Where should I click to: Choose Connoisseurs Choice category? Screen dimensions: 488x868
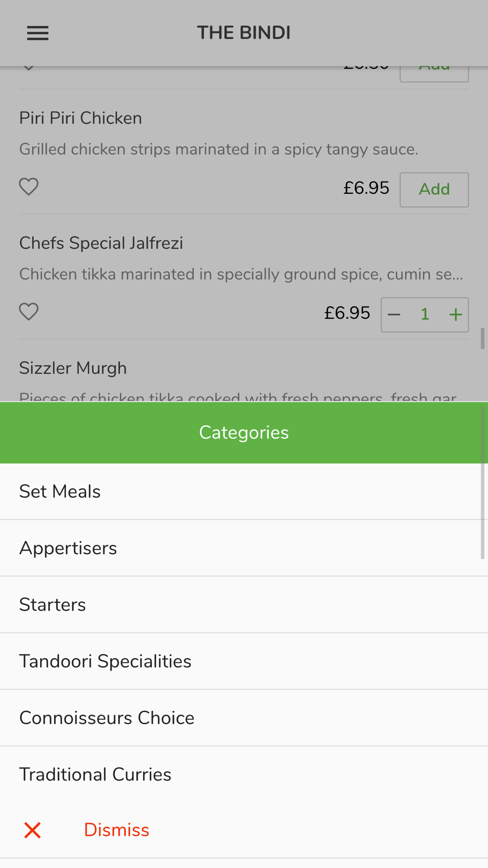coord(244,718)
